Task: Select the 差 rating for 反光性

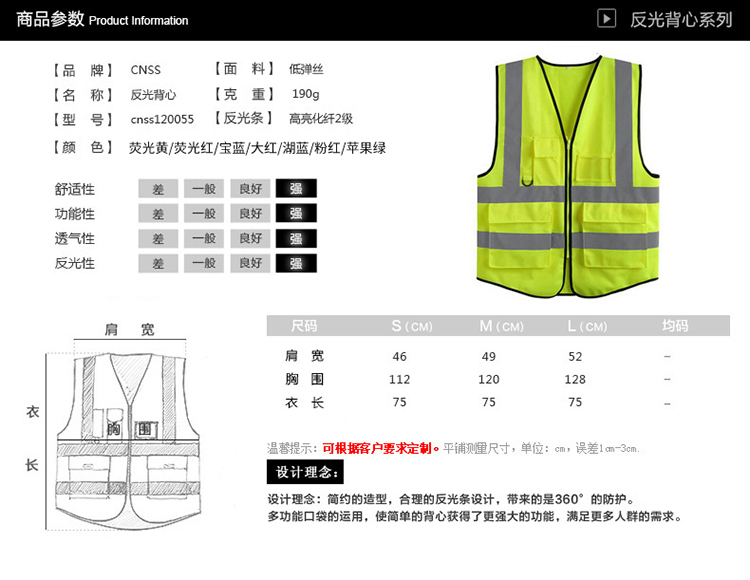Action: pos(158,263)
